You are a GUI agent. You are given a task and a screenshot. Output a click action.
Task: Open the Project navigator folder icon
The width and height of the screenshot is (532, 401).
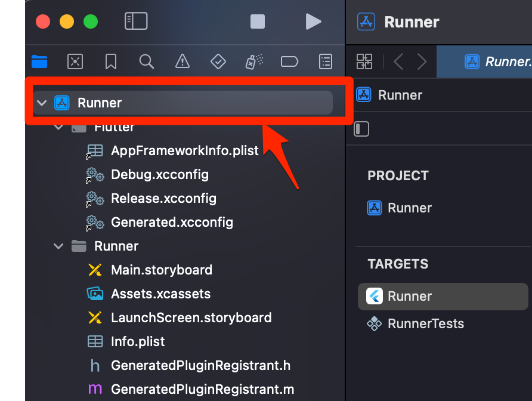[39, 61]
